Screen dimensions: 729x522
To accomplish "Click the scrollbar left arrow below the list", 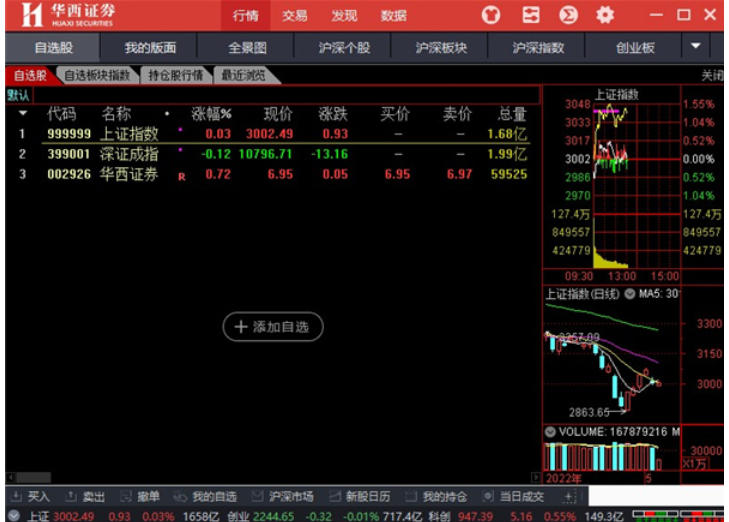I will click(x=11, y=477).
